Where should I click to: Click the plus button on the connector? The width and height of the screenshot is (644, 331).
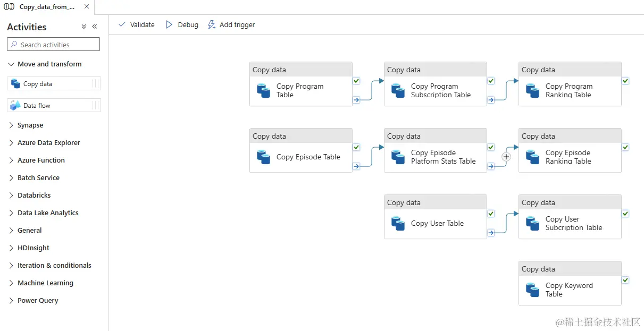click(x=506, y=157)
